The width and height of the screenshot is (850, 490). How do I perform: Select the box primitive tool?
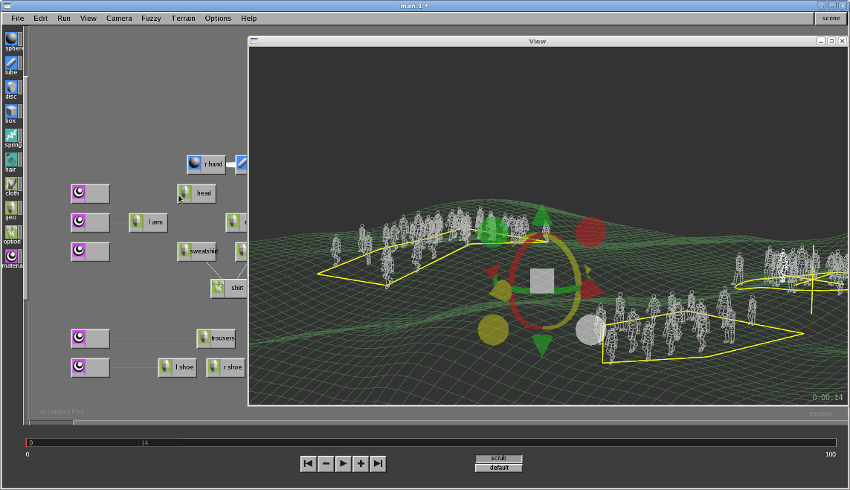(12, 111)
